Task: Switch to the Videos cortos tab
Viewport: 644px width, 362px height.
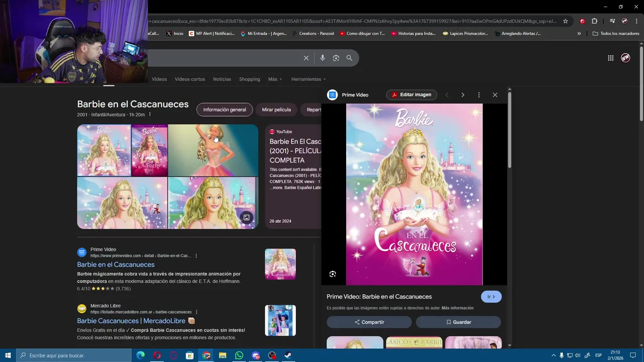Action: (x=190, y=79)
